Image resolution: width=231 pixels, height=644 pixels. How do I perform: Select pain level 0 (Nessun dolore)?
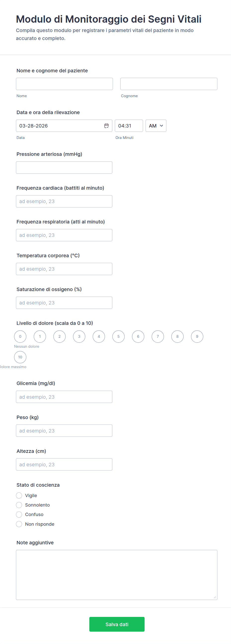20,337
